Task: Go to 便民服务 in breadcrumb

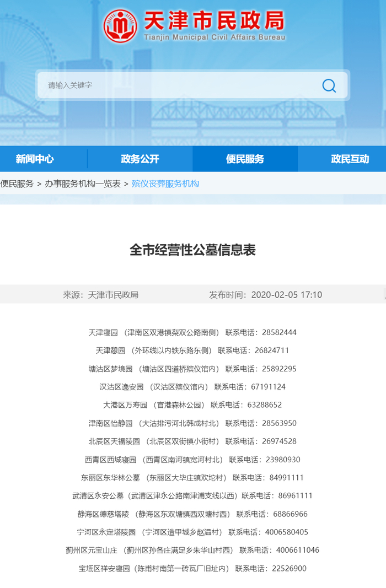Action: (17, 184)
